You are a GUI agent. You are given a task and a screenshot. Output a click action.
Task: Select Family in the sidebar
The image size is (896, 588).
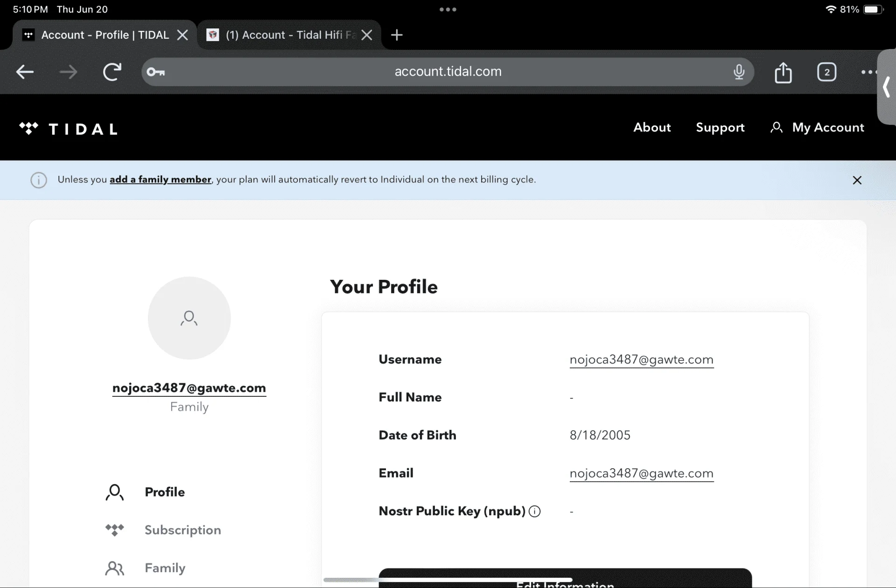coord(165,568)
